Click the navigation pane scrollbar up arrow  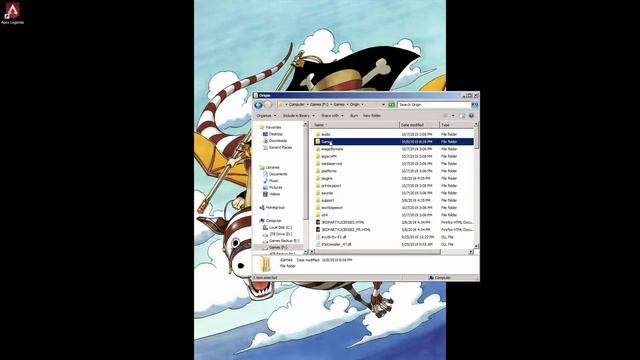[x=305, y=124]
